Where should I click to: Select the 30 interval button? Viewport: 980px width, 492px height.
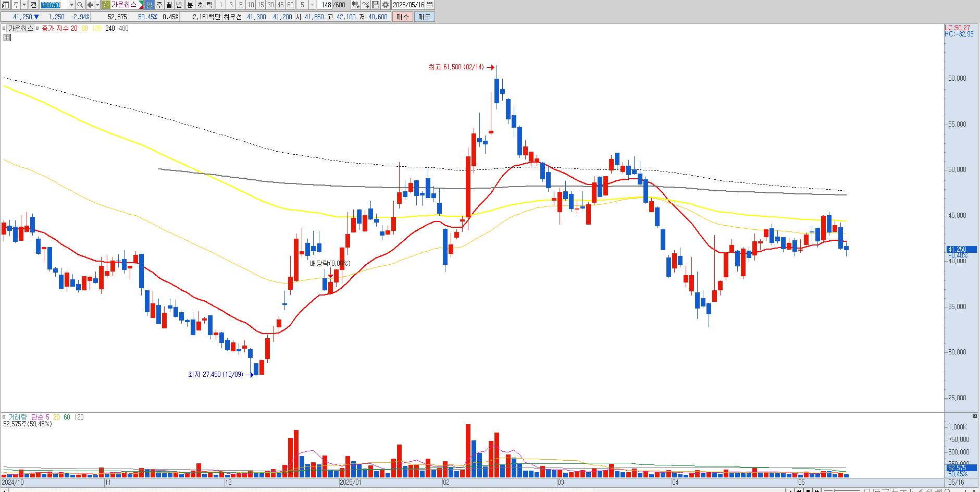(270, 5)
